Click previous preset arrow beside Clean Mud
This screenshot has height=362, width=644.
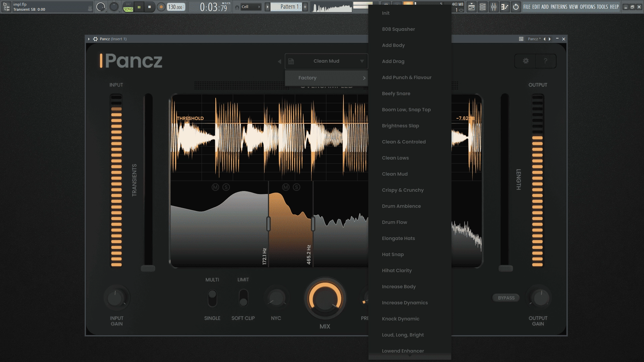[x=279, y=61]
